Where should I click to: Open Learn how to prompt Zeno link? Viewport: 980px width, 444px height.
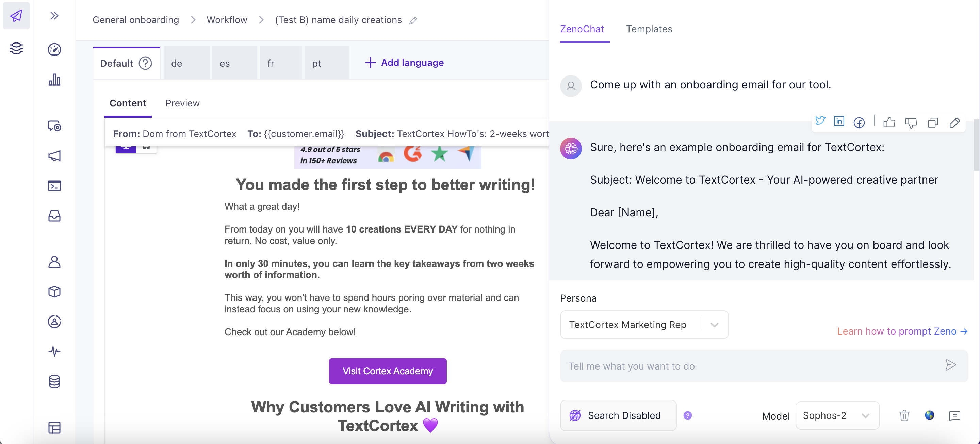(x=902, y=331)
